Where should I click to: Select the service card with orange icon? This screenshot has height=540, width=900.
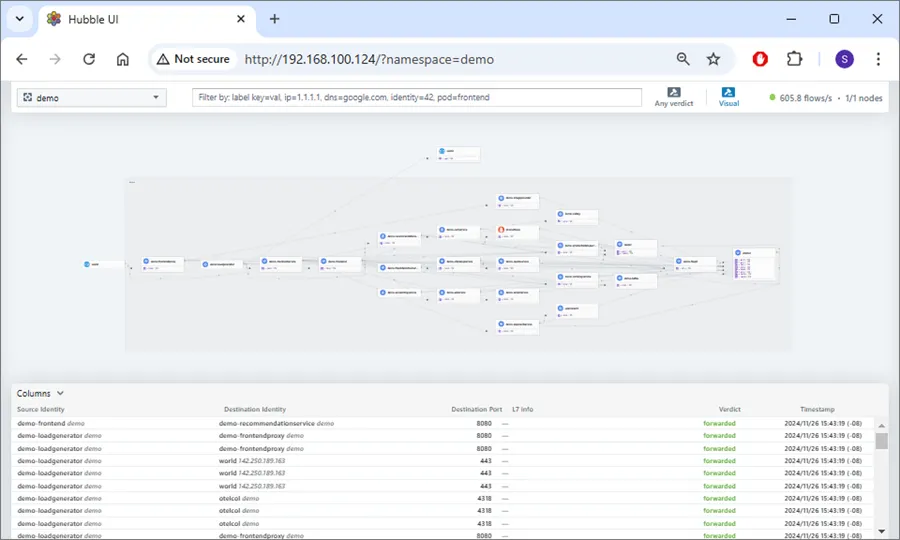pos(517,232)
